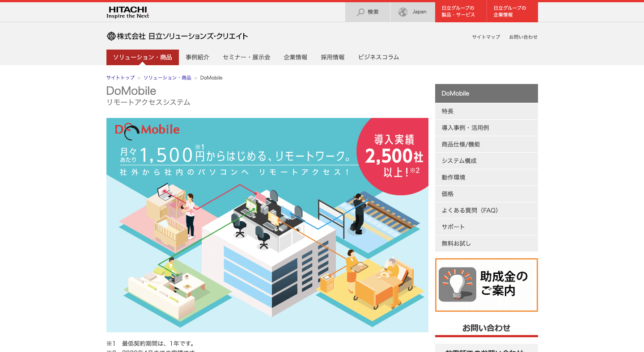The width and height of the screenshot is (644, 352).
Task: Go to サイトトップ breadcrumb link
Action: [x=120, y=78]
